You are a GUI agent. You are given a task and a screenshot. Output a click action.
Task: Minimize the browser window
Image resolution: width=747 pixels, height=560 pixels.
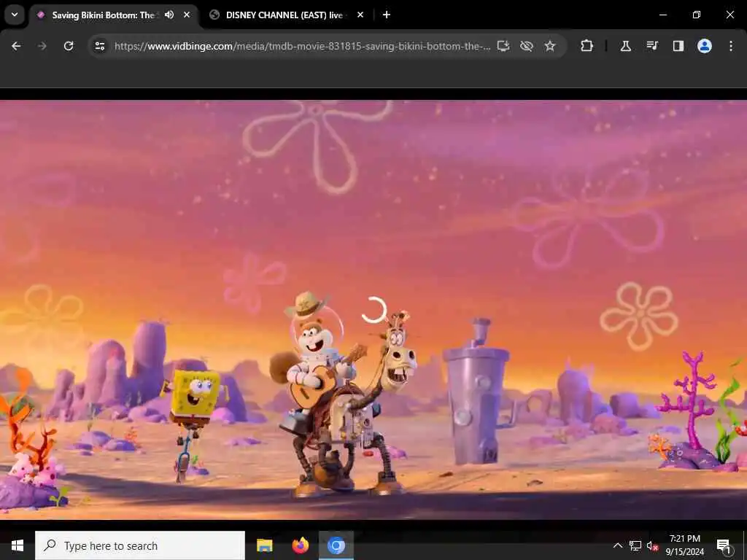(662, 15)
